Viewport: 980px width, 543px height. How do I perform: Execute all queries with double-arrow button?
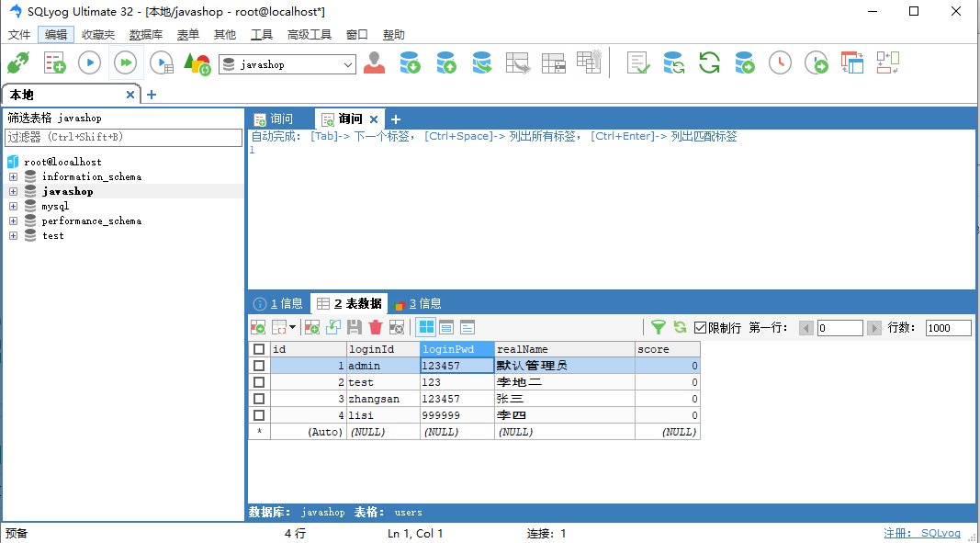[126, 63]
